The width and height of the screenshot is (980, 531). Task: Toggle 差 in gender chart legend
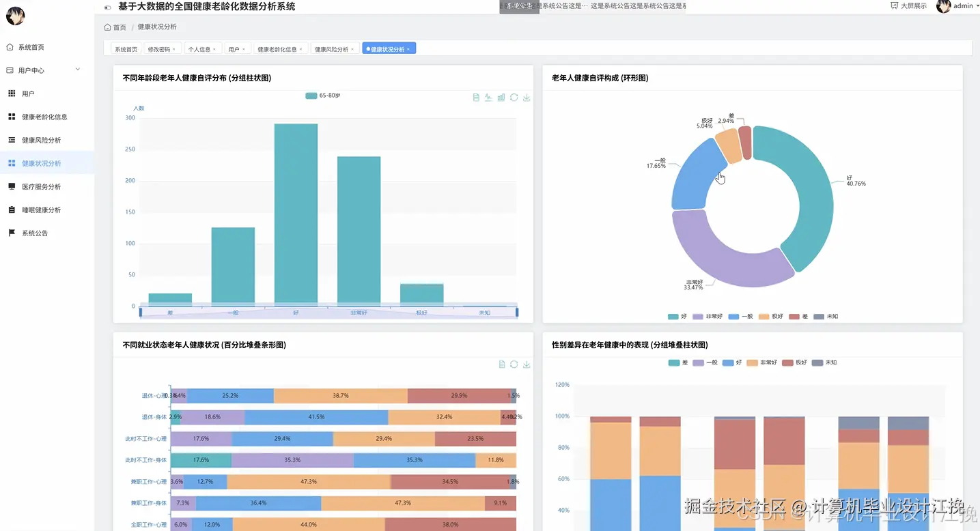point(678,362)
